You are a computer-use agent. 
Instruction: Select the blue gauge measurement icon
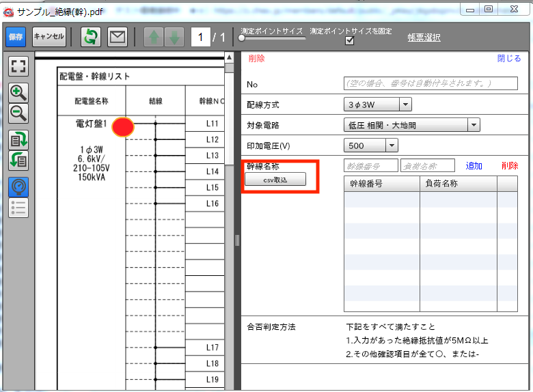pos(18,186)
